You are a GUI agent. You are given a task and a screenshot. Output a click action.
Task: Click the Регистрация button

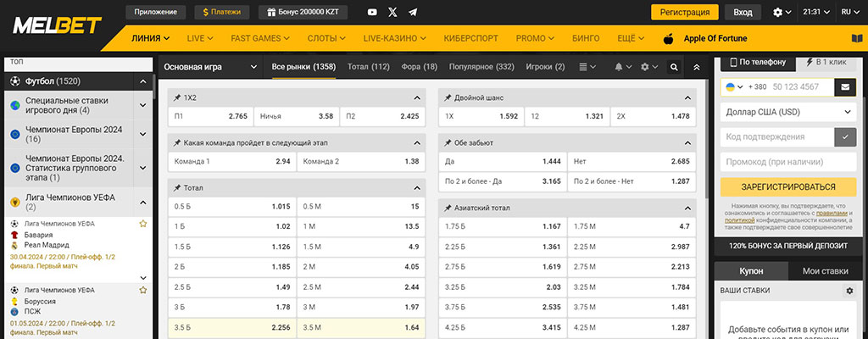(x=685, y=12)
